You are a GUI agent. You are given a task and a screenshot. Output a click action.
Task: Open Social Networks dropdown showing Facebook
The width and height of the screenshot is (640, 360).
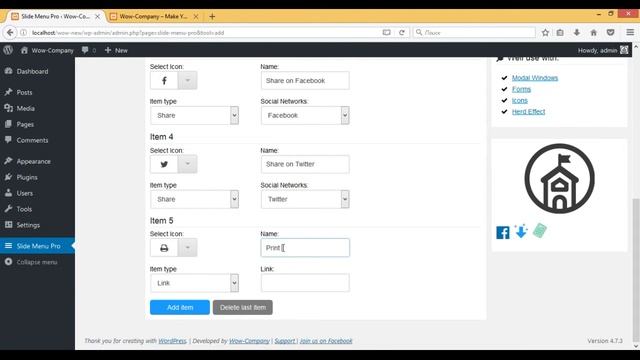(305, 116)
